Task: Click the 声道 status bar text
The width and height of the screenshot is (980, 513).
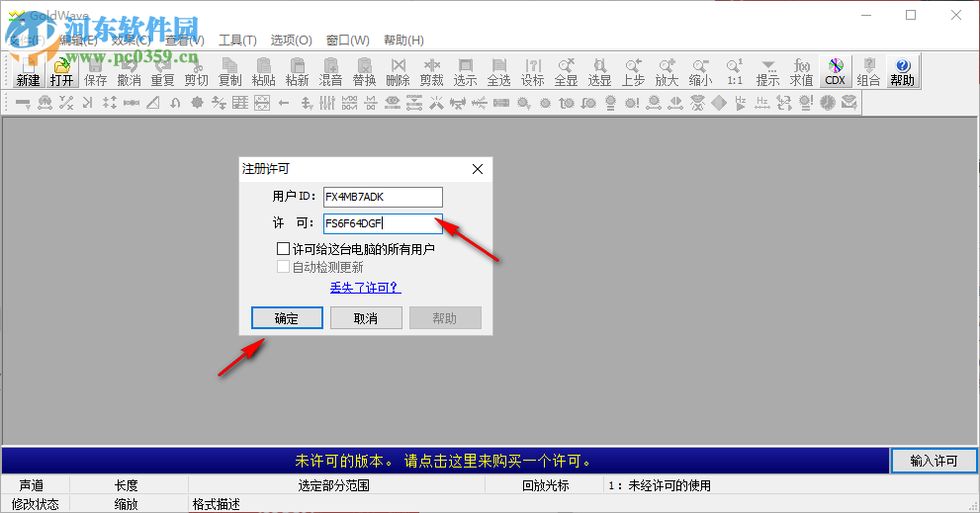Action: click(32, 485)
